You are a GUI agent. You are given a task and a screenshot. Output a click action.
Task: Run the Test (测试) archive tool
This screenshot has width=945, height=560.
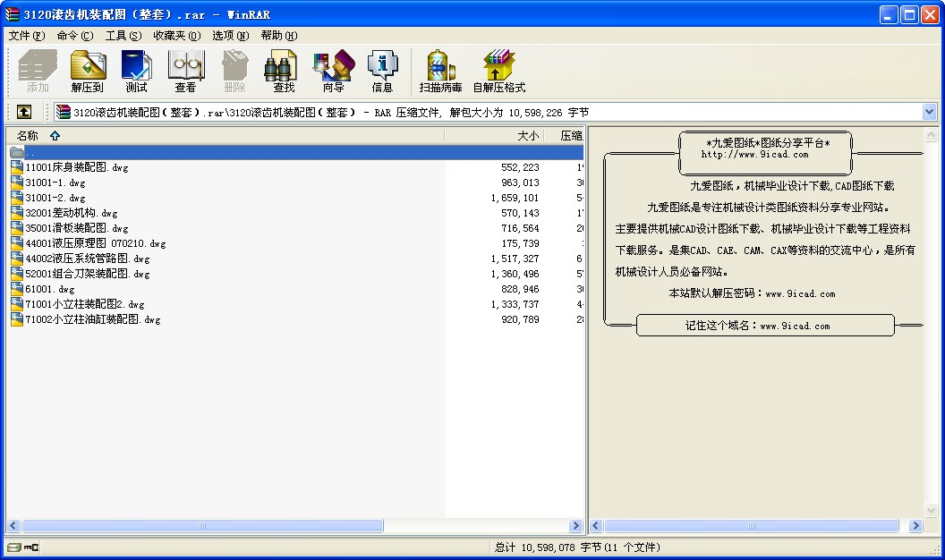(x=136, y=71)
